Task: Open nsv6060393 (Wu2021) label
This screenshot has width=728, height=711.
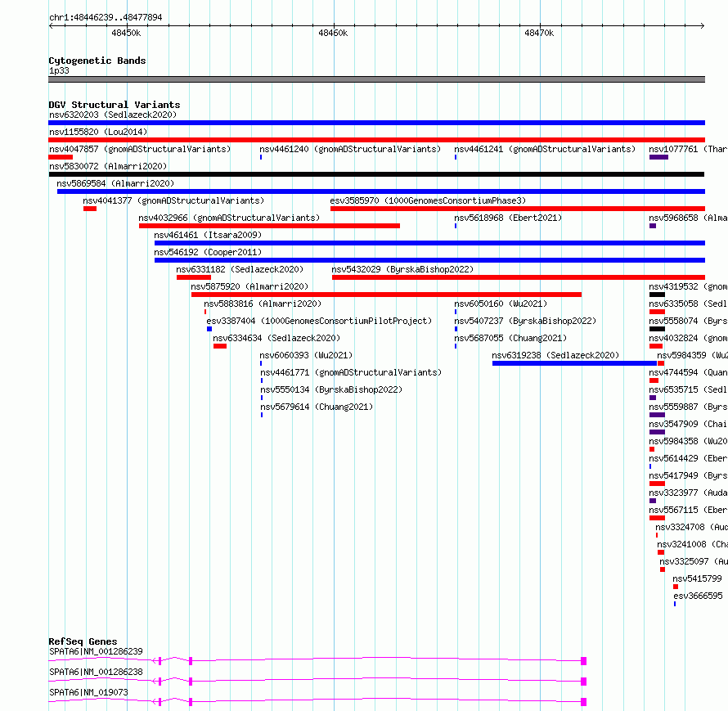Action: [306, 355]
